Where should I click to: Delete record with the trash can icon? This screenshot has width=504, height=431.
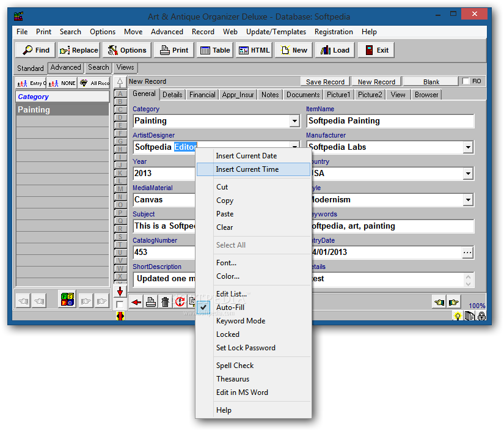point(165,302)
